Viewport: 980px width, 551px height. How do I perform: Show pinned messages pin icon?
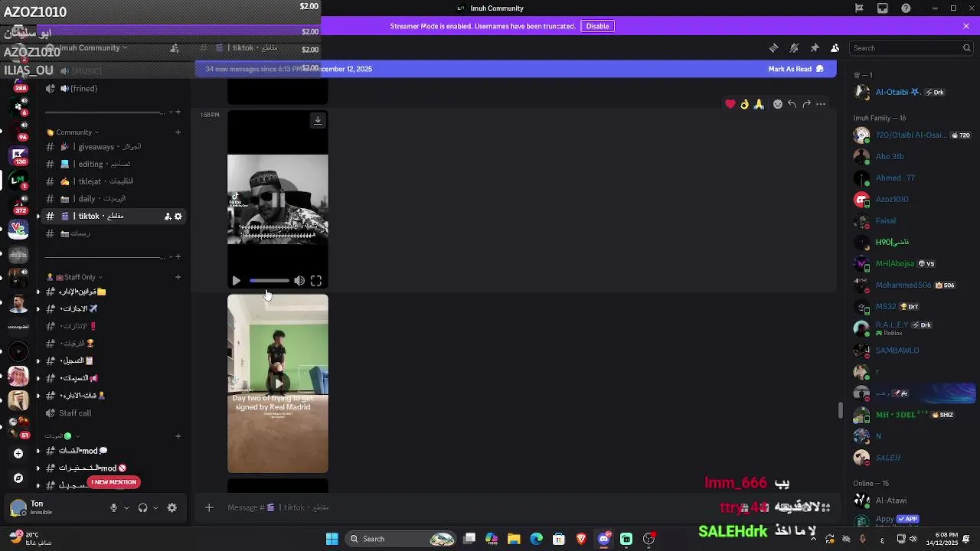coord(815,47)
